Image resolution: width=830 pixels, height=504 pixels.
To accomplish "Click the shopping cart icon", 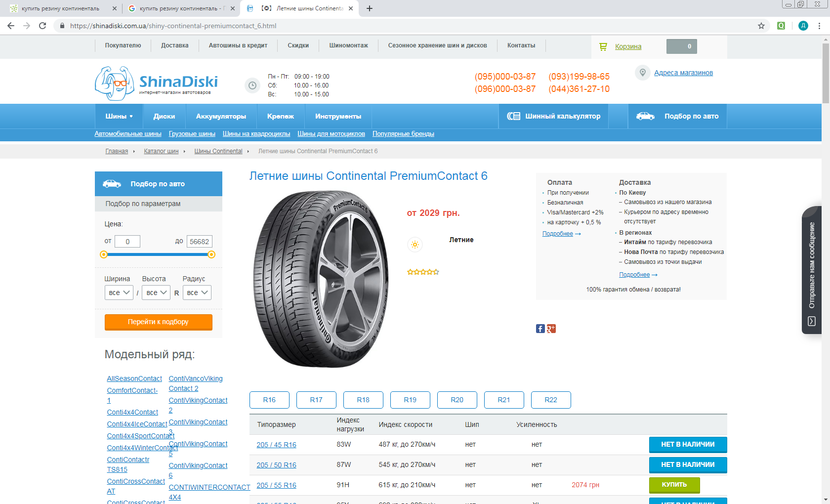I will click(x=603, y=46).
